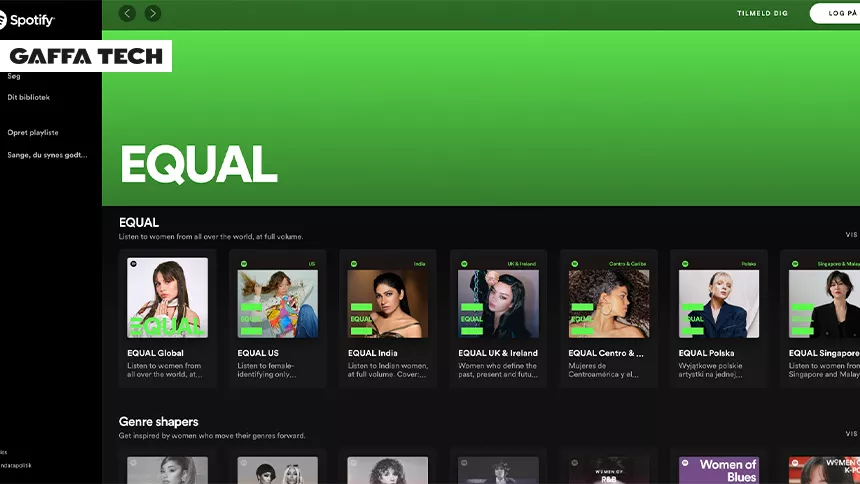This screenshot has width=860, height=484.
Task: Click 'Women who define the past' description
Action: (498, 370)
